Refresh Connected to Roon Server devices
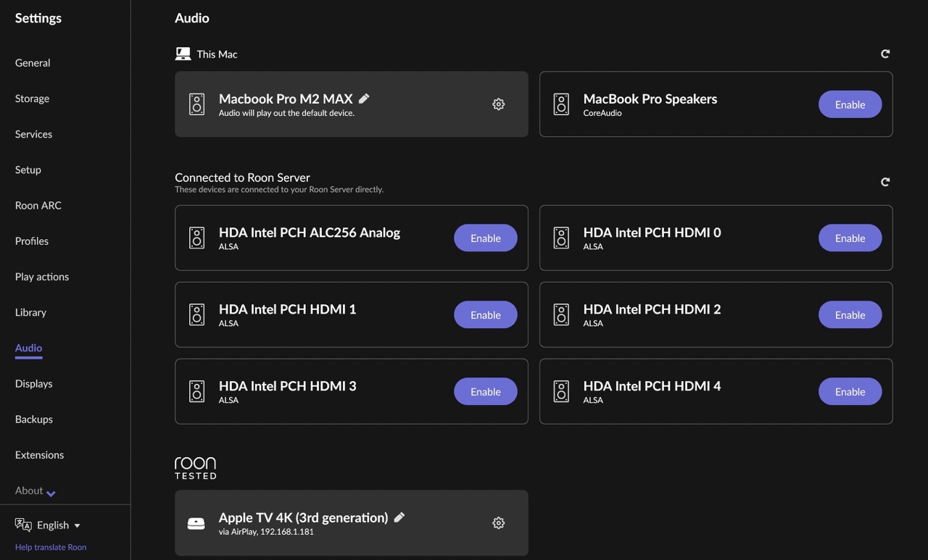Viewport: 928px width, 560px height. 885,182
